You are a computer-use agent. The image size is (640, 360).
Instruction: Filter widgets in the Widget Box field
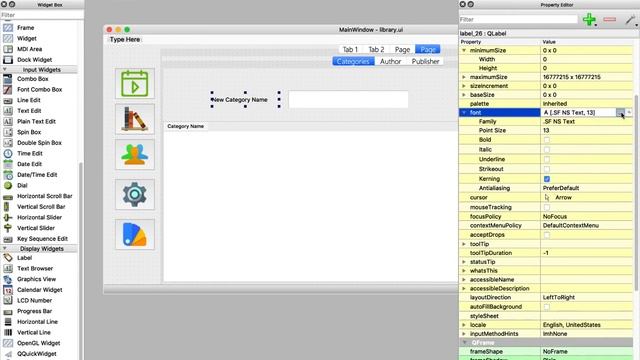coord(42,15)
